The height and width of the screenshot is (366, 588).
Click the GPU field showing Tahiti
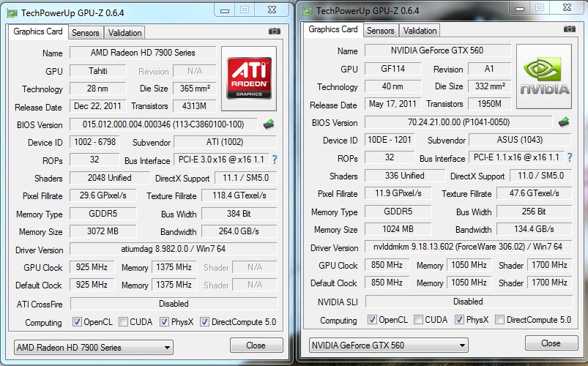98,71
